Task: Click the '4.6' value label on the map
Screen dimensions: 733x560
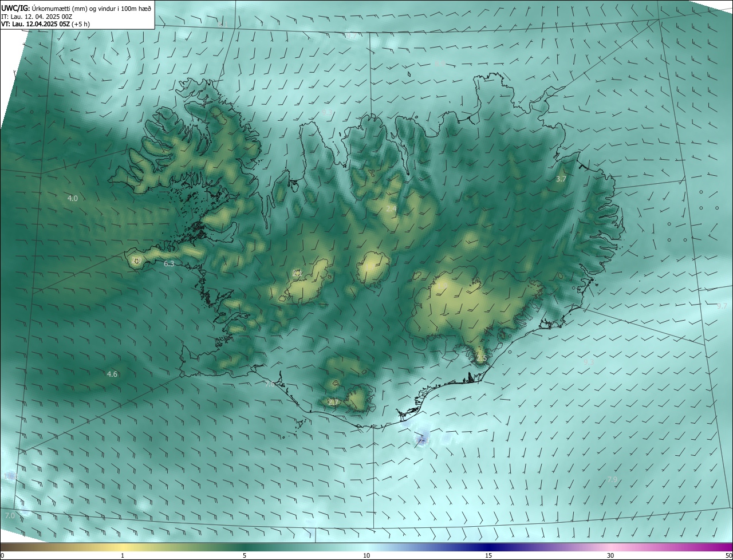Action: click(x=112, y=374)
